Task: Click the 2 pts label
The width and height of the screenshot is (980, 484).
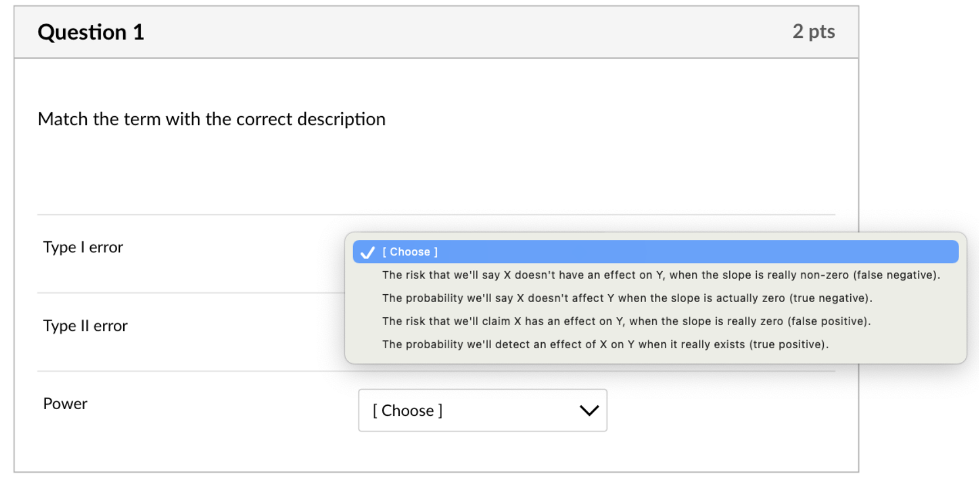Action: coord(813,32)
